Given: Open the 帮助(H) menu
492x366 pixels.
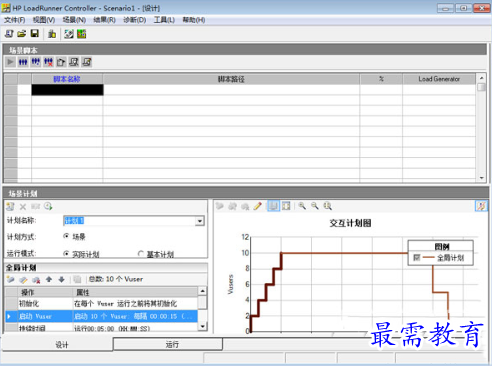Looking at the screenshot, I should click(194, 20).
